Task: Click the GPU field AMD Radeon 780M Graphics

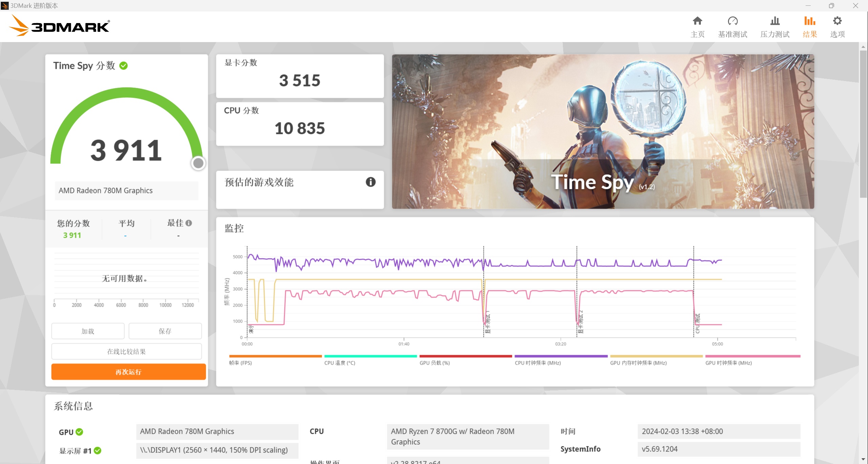Action: [217, 431]
